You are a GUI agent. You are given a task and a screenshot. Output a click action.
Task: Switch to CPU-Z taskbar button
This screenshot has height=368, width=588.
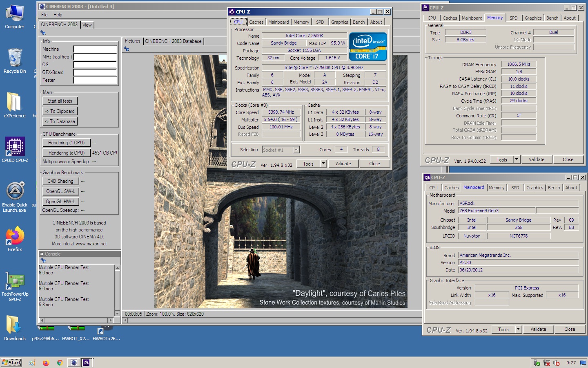87,363
